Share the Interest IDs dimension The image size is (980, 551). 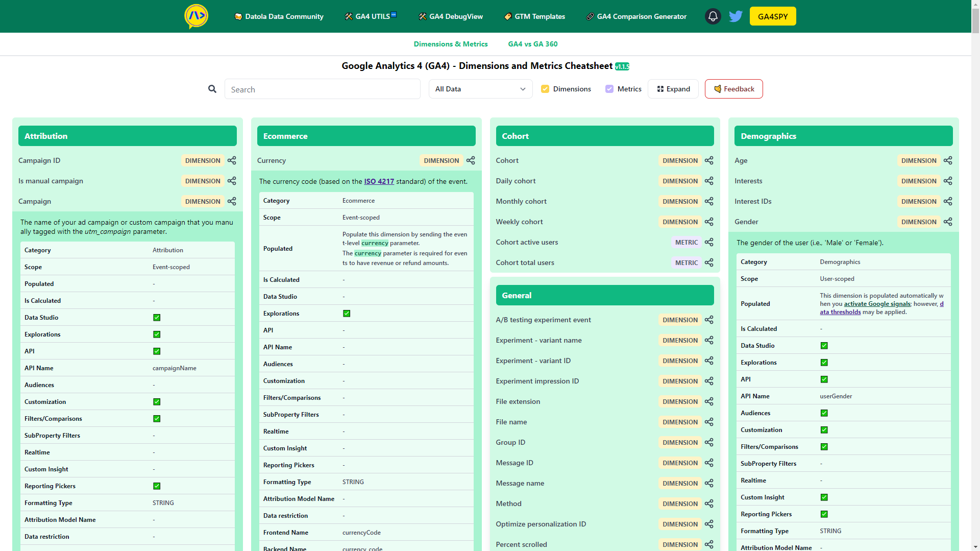tap(948, 201)
